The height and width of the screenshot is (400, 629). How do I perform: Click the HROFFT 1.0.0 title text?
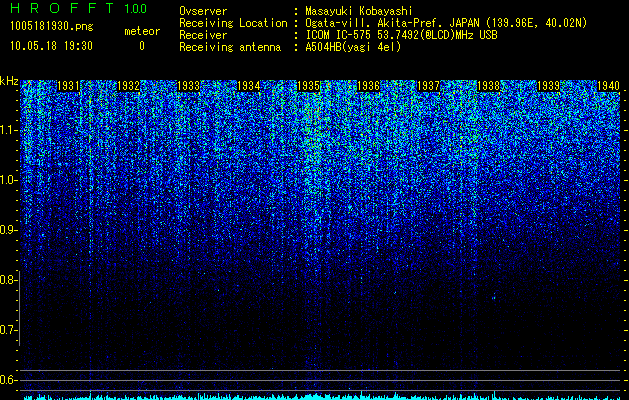78,8
